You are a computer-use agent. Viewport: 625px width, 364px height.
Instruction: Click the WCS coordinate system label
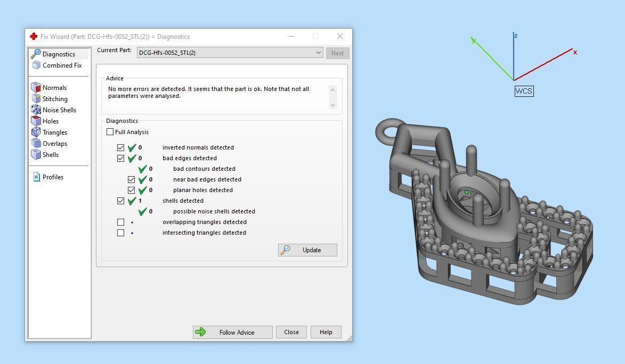click(x=524, y=91)
